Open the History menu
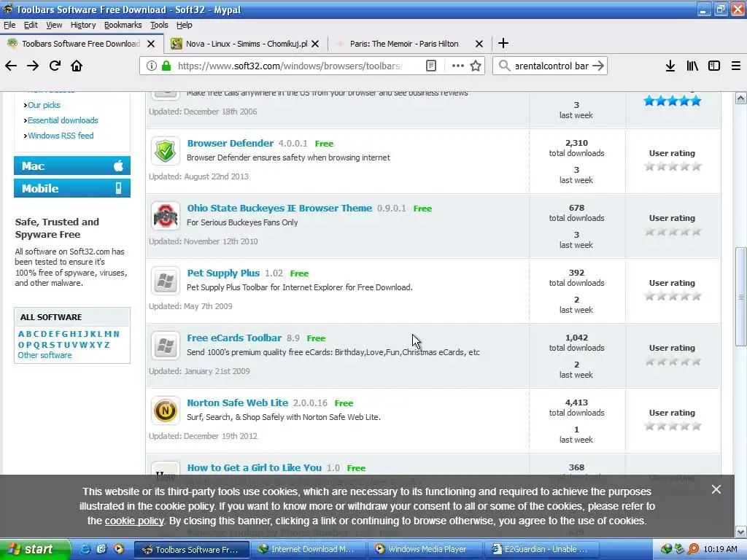747x560 pixels. 83,25
